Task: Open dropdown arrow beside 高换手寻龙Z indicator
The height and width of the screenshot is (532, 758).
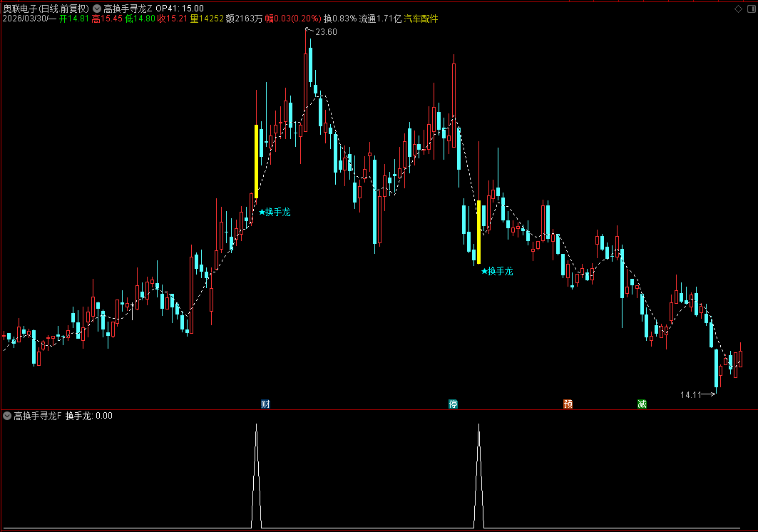Action: (97, 9)
